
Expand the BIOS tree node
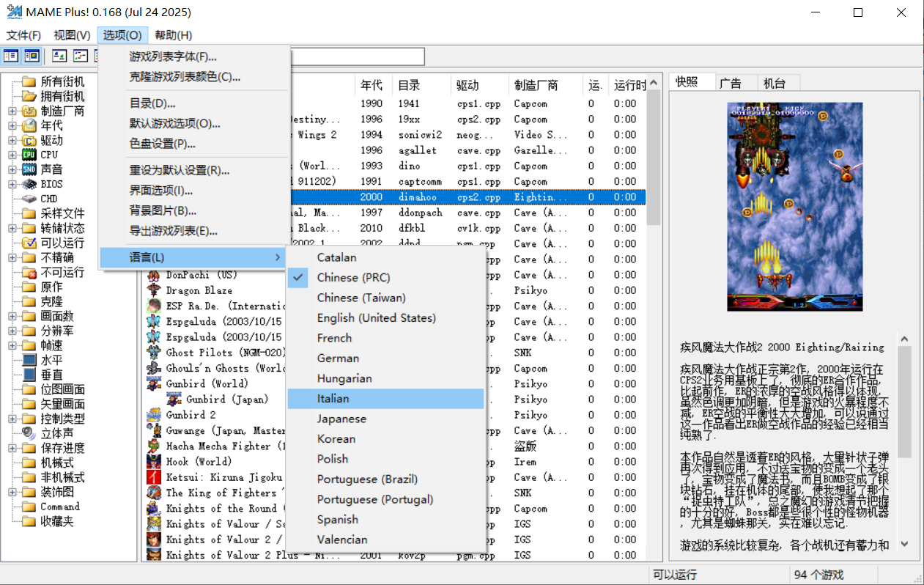pos(12,184)
